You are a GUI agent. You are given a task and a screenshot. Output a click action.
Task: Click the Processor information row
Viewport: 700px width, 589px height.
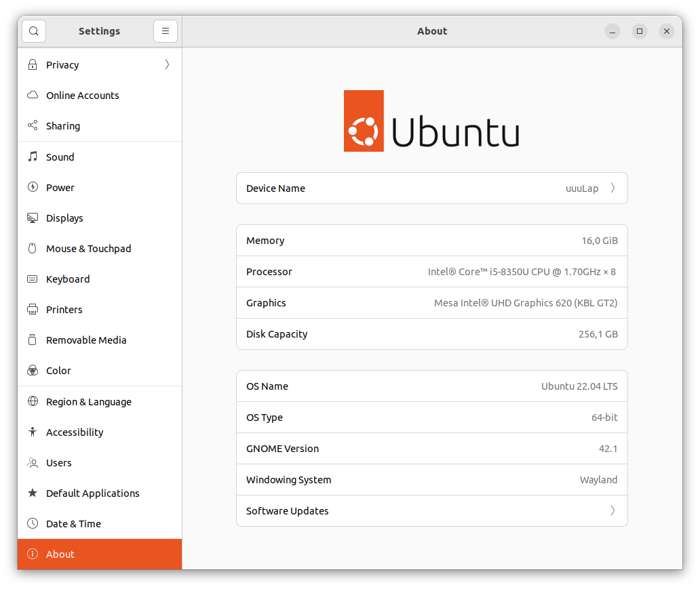pyautogui.click(x=432, y=271)
